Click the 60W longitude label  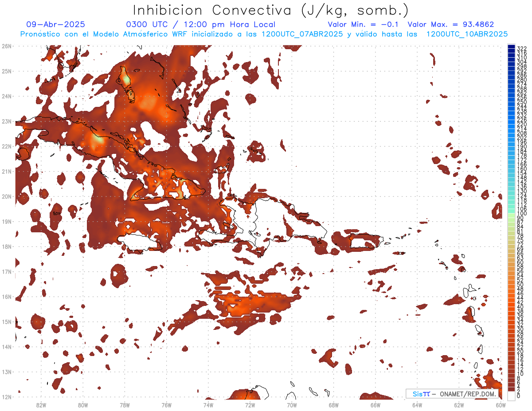501,405
